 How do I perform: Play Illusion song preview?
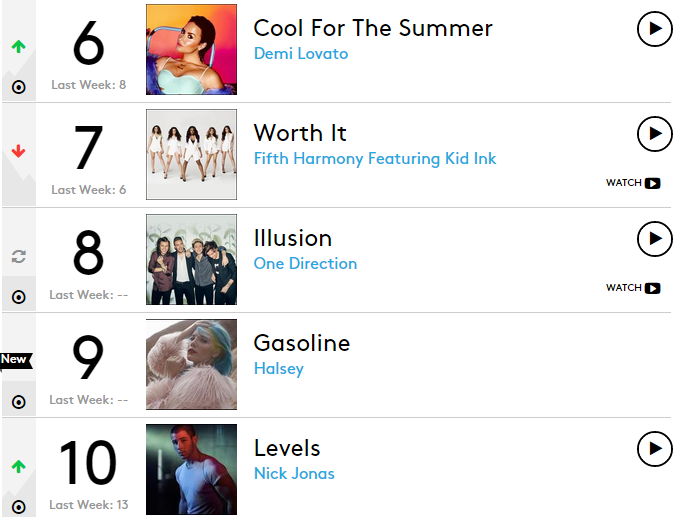point(654,238)
